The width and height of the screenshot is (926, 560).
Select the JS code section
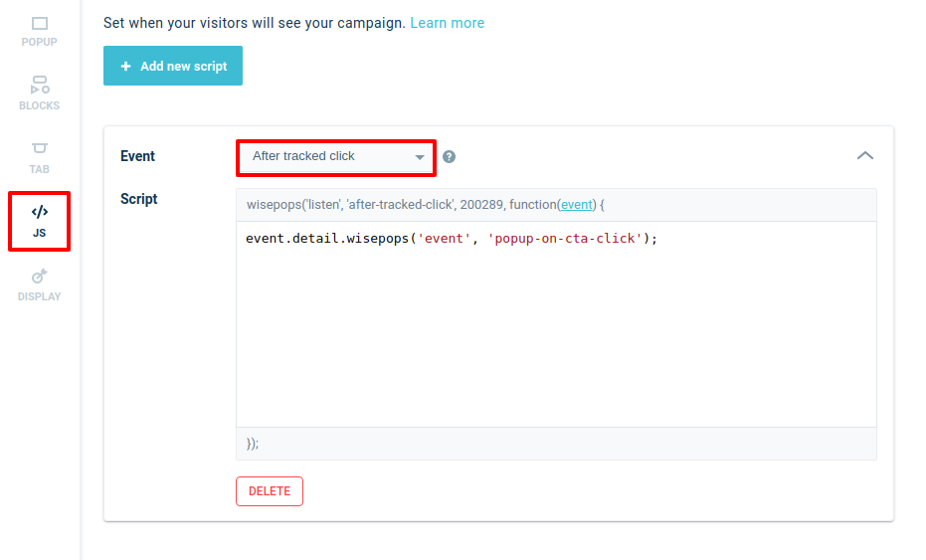(39, 221)
